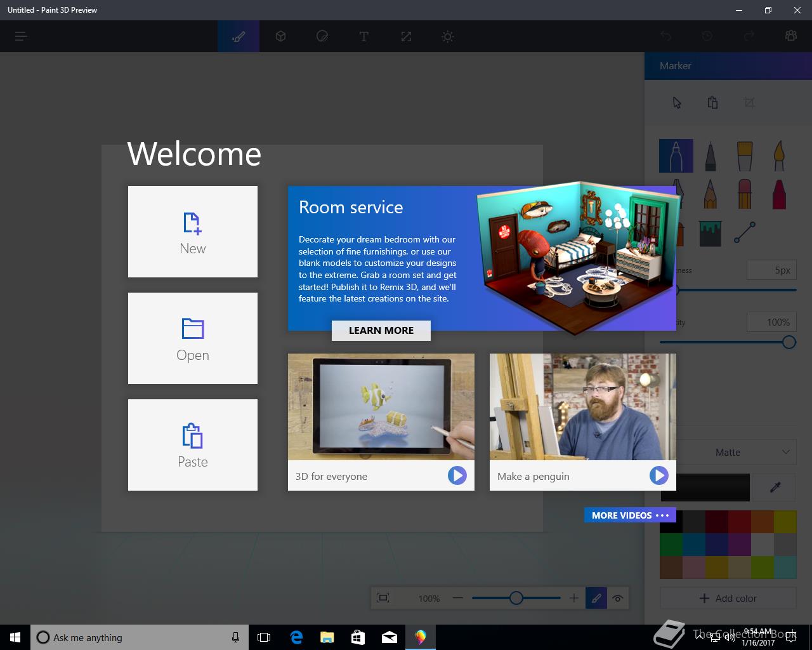This screenshot has height=650, width=812.
Task: Choose the dark green palette swatch
Action: coord(671,545)
